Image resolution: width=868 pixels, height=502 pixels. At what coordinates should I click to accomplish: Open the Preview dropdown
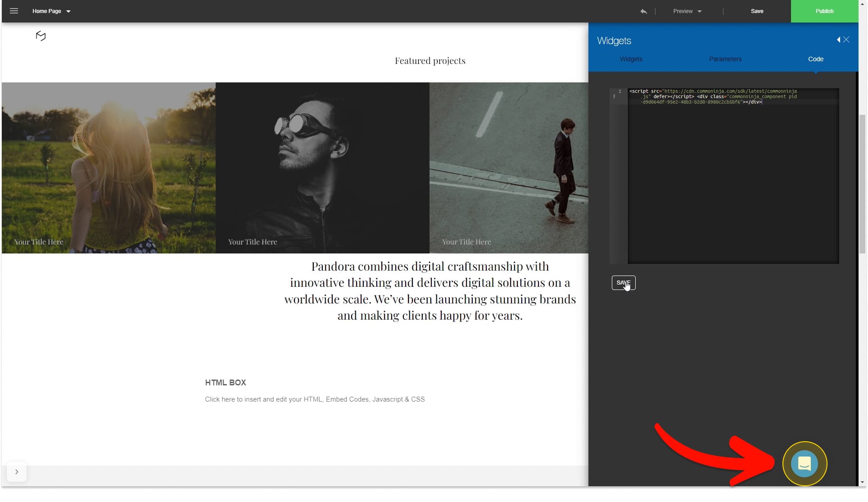pyautogui.click(x=687, y=11)
